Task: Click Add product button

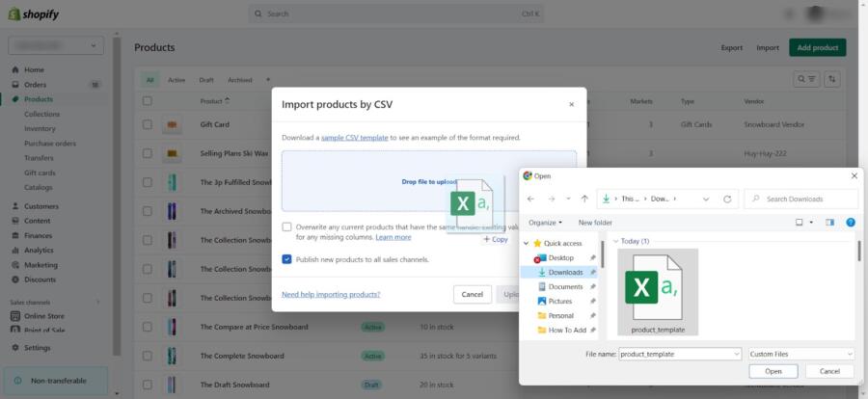Action: [x=818, y=47]
